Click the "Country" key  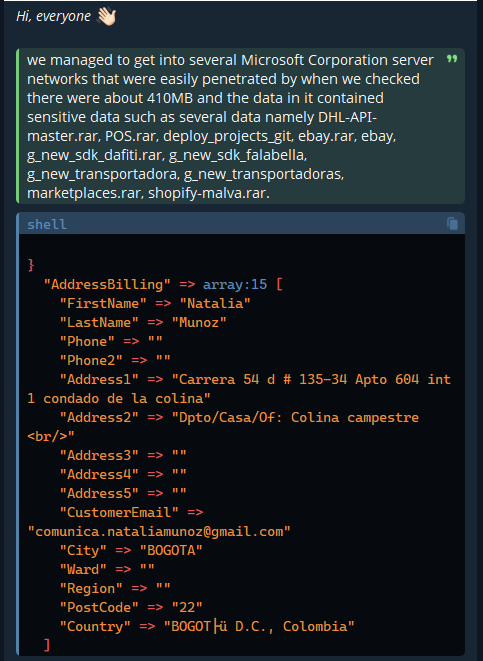(95, 626)
